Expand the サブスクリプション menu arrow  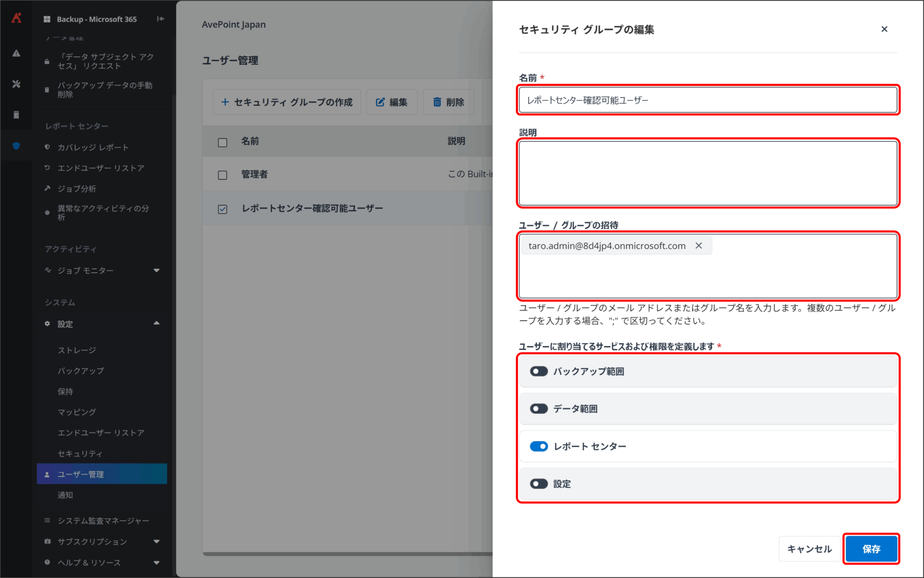pyautogui.click(x=156, y=541)
